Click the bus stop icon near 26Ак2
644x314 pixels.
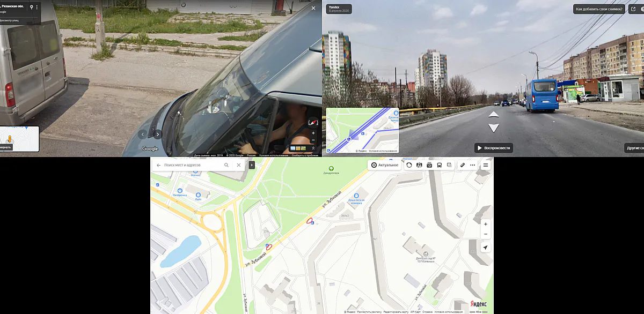pos(313,222)
